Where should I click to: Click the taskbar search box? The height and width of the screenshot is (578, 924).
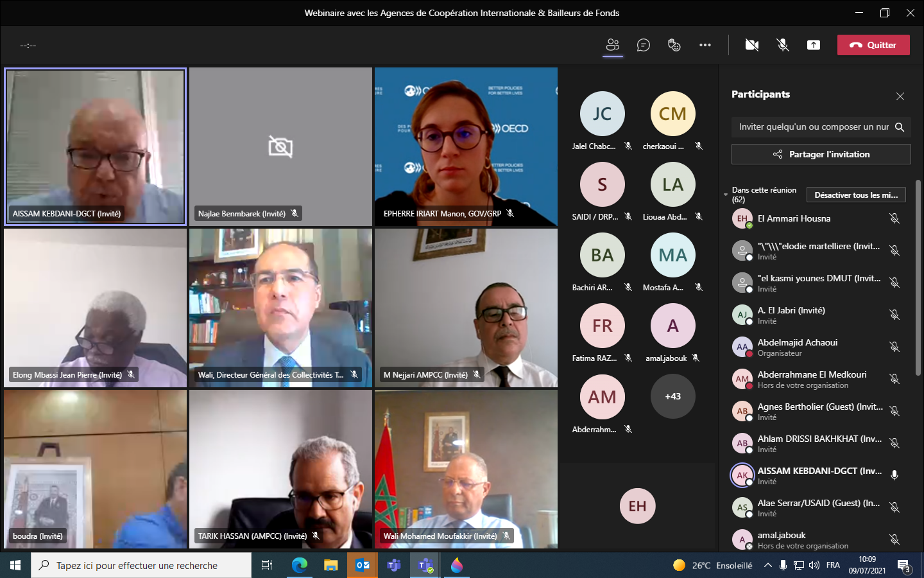click(x=141, y=565)
